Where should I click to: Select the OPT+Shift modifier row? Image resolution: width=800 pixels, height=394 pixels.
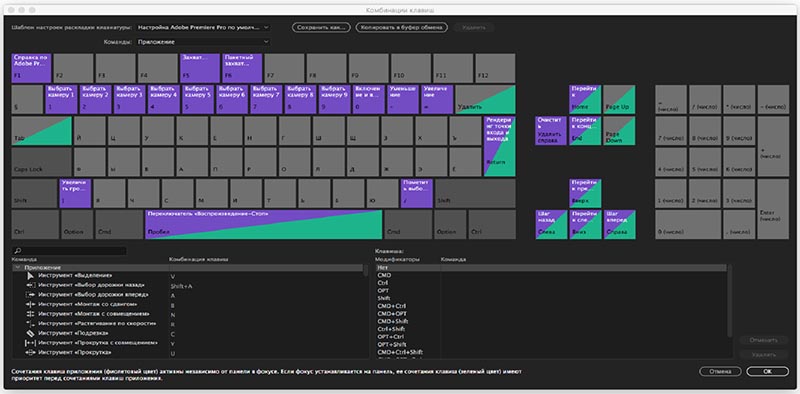(x=551, y=344)
